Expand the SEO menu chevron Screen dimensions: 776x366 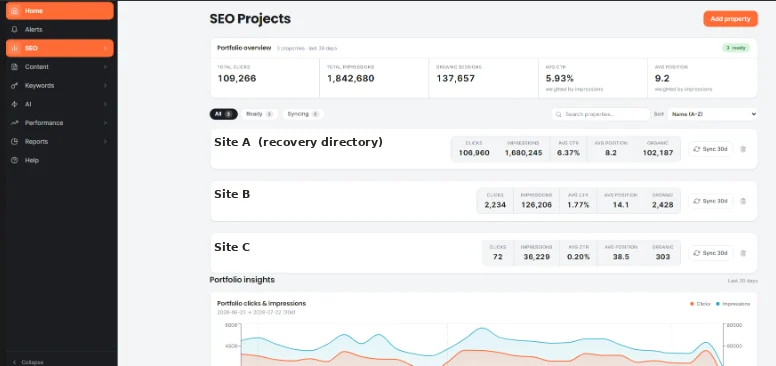coord(105,48)
